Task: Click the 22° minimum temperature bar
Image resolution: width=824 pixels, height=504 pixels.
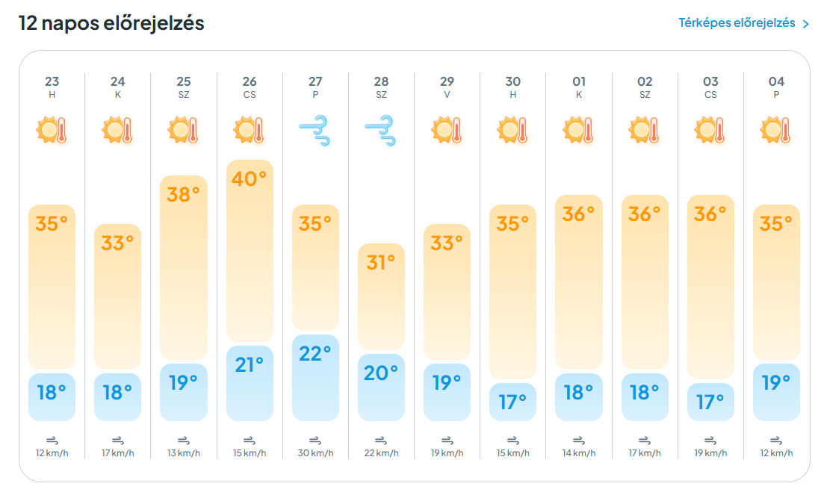Action: click(x=315, y=378)
